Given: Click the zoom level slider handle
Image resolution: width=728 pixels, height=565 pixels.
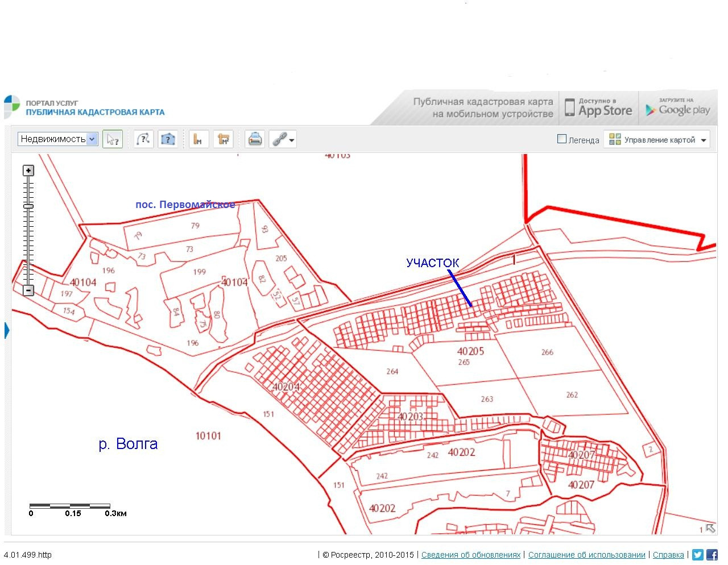Looking at the screenshot, I should (x=28, y=206).
